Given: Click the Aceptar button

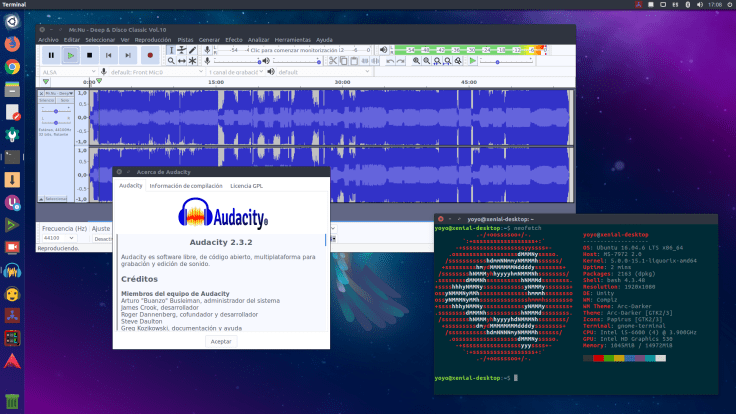Looking at the screenshot, I should pyautogui.click(x=221, y=341).
